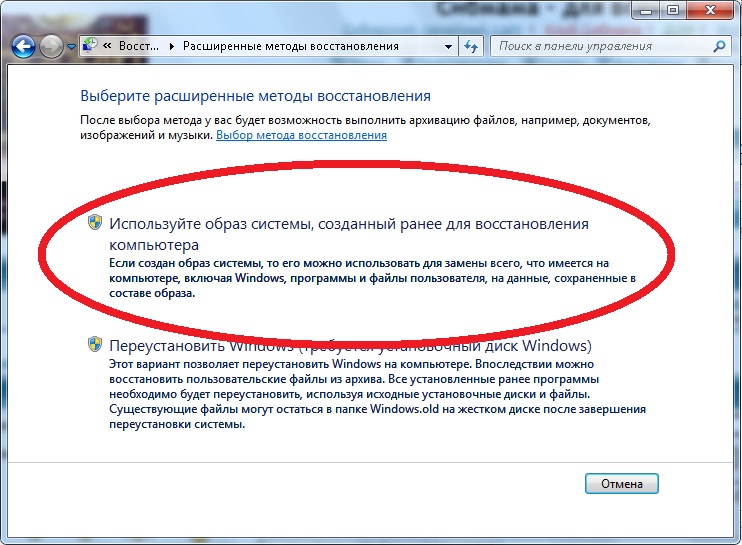742x545 pixels.
Task: Click the control panel icon in address bar
Action: pos(90,46)
